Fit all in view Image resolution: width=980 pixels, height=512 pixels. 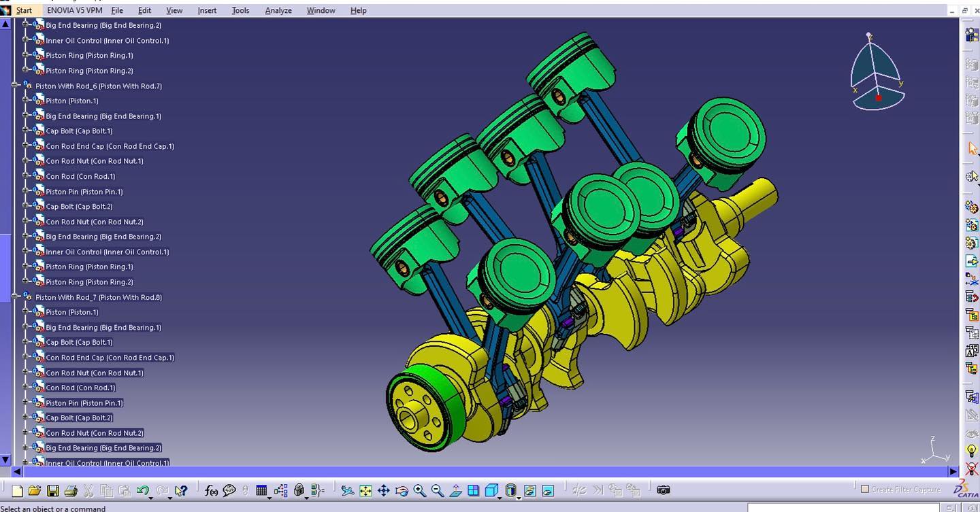tap(365, 490)
